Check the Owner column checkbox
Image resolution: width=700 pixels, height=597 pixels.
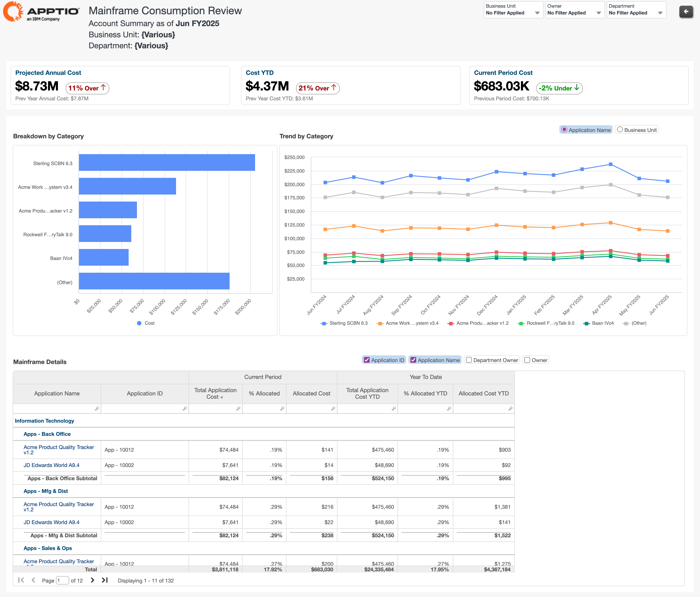(527, 360)
